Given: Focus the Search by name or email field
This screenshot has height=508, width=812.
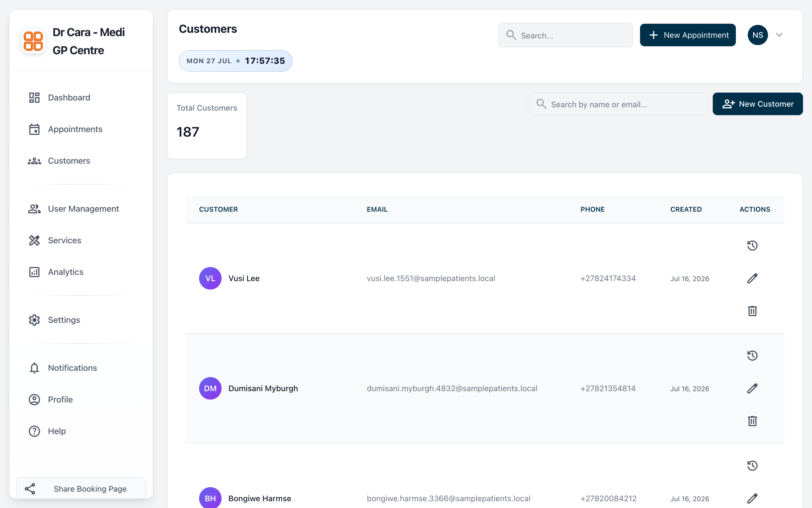Looking at the screenshot, I should point(618,104).
